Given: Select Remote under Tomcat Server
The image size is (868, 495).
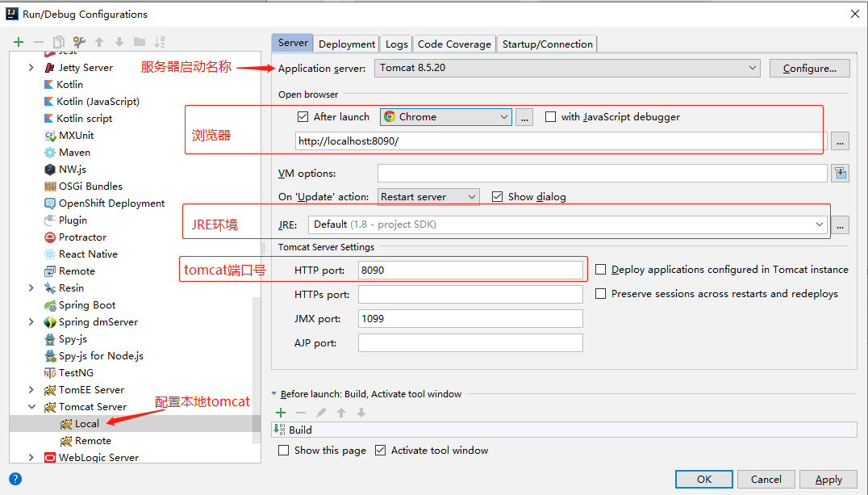Looking at the screenshot, I should point(93,441).
